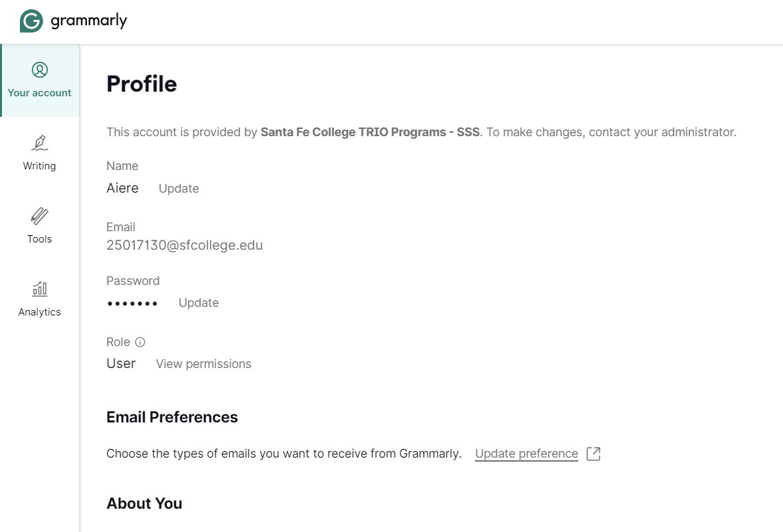Viewport: 783px width, 532px height.
Task: Click the masked password dots
Action: pos(132,304)
